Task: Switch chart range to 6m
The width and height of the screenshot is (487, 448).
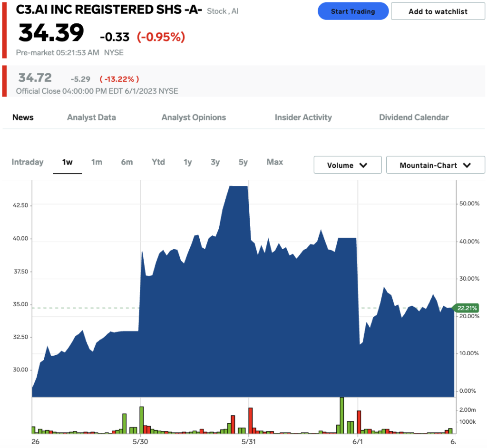Action: coord(127,162)
